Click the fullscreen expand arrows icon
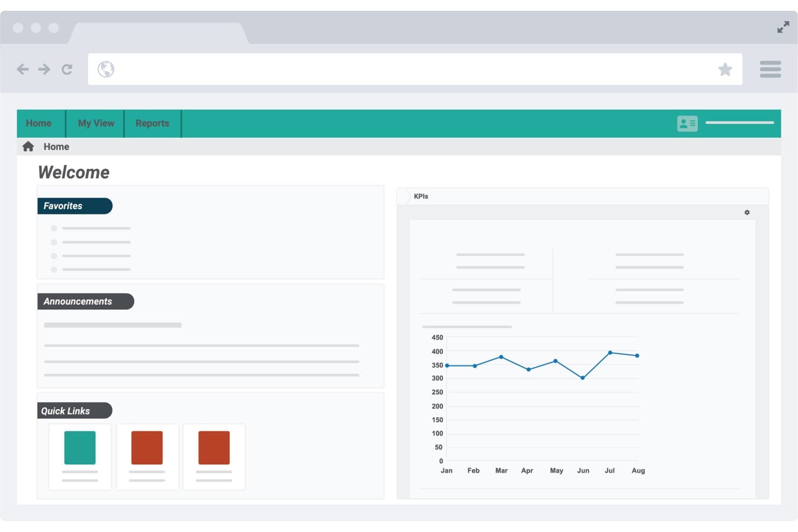 pyautogui.click(x=783, y=27)
